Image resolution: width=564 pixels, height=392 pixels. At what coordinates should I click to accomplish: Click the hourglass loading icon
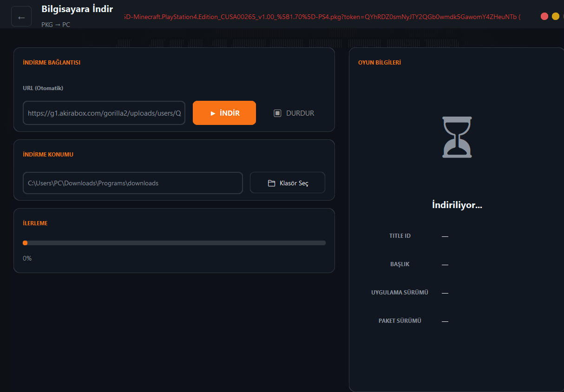(x=457, y=137)
